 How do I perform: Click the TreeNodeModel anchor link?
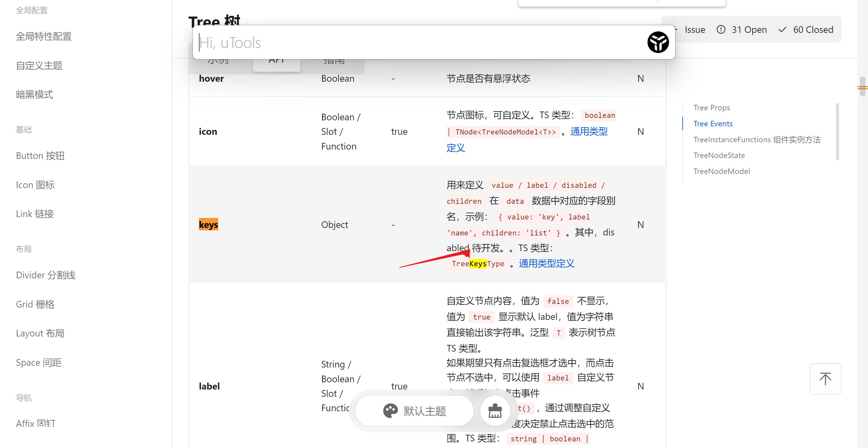pos(722,171)
